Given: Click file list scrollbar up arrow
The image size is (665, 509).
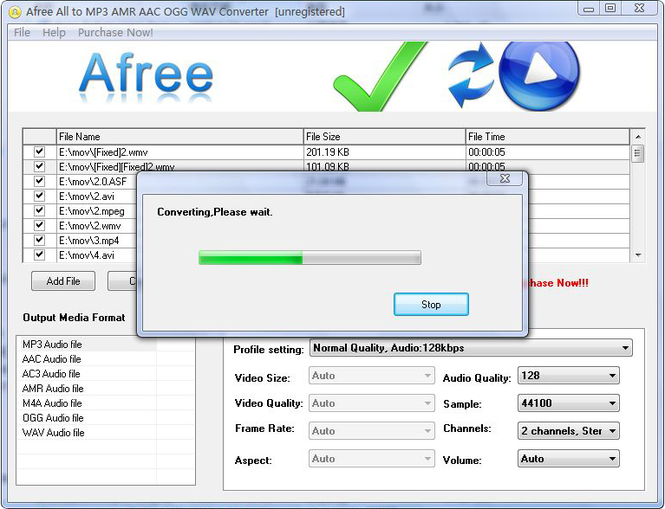Looking at the screenshot, I should [638, 137].
